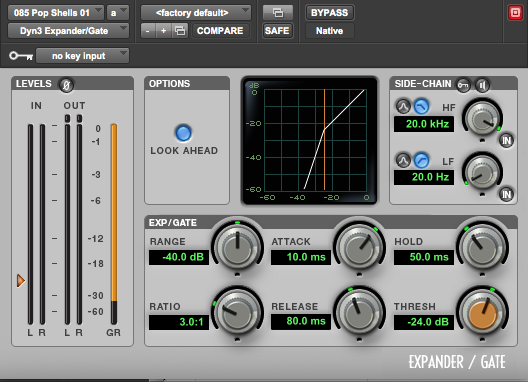Click the left output clip indicator
The width and height of the screenshot is (528, 382).
[67, 118]
